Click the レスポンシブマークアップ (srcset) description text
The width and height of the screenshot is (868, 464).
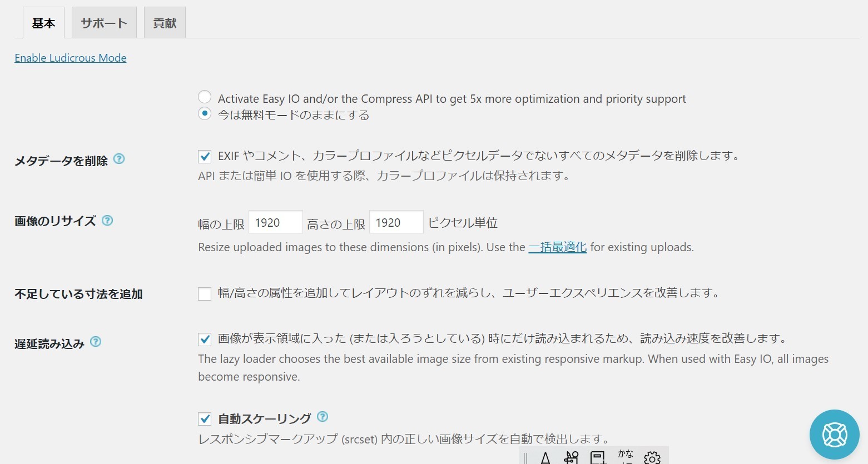coord(404,439)
